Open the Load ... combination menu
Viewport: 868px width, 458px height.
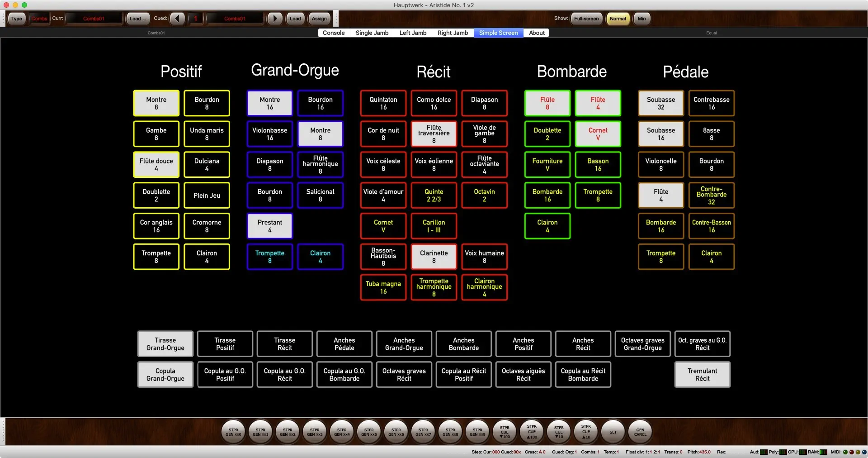(x=137, y=19)
